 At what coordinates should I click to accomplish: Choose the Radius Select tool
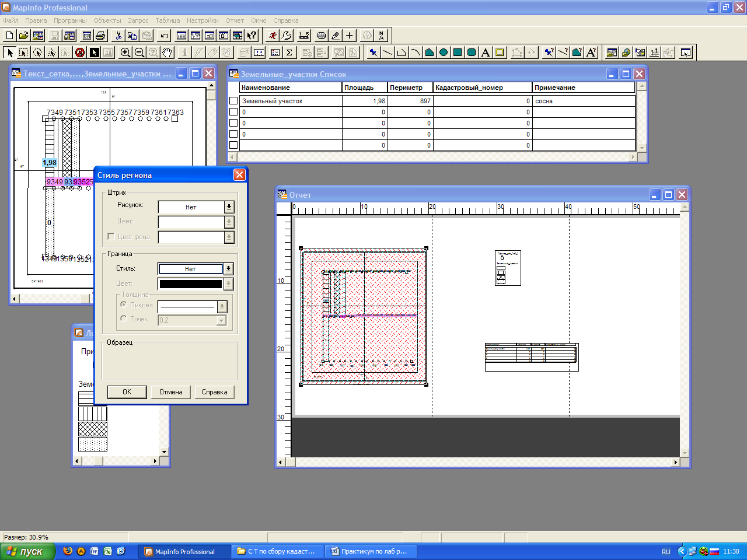pyautogui.click(x=37, y=52)
